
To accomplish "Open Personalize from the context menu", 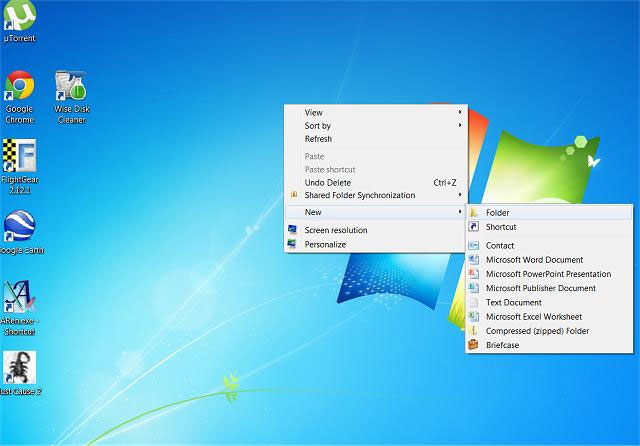I will 325,244.
